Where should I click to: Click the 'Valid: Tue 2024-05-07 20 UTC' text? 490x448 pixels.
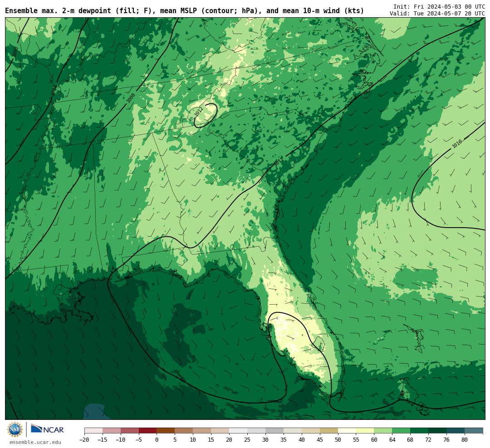tap(437, 14)
